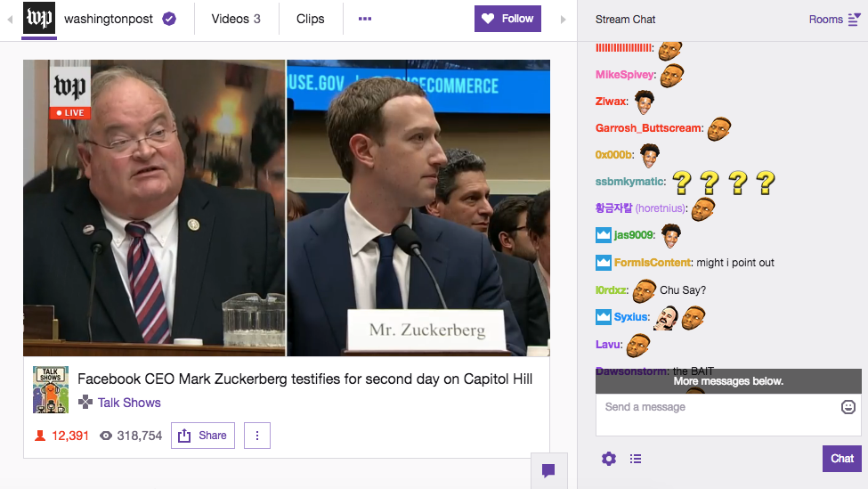Open the chat bubble popout icon

[548, 470]
